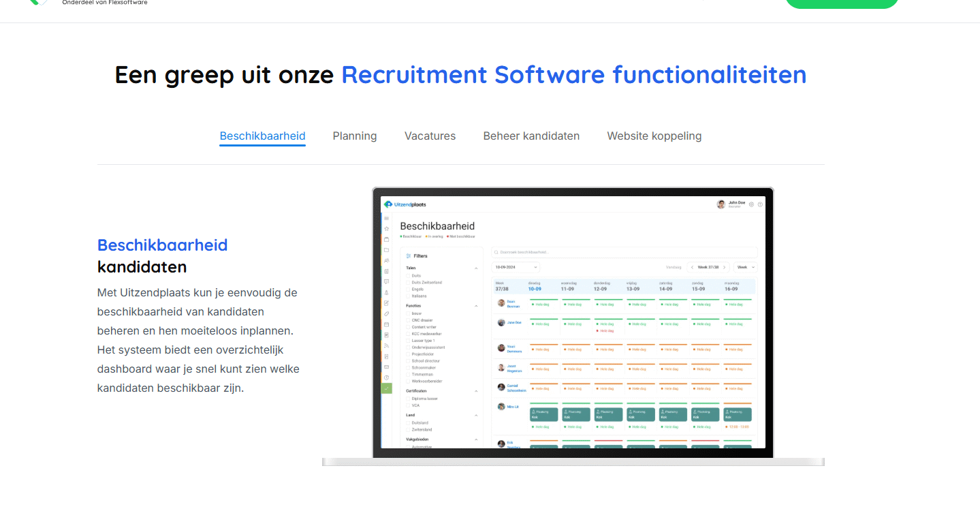
Task: Switch to the Planning tab
Action: click(x=354, y=136)
